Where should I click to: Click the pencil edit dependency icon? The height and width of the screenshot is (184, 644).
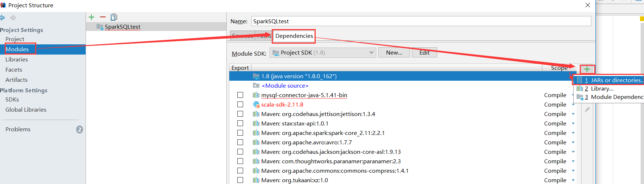click(x=587, y=109)
